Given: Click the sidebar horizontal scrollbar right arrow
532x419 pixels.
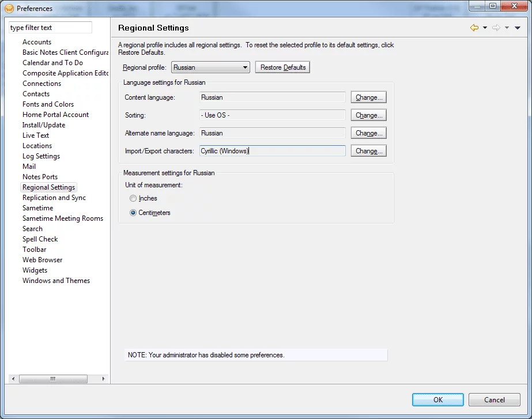Looking at the screenshot, I should [104, 379].
